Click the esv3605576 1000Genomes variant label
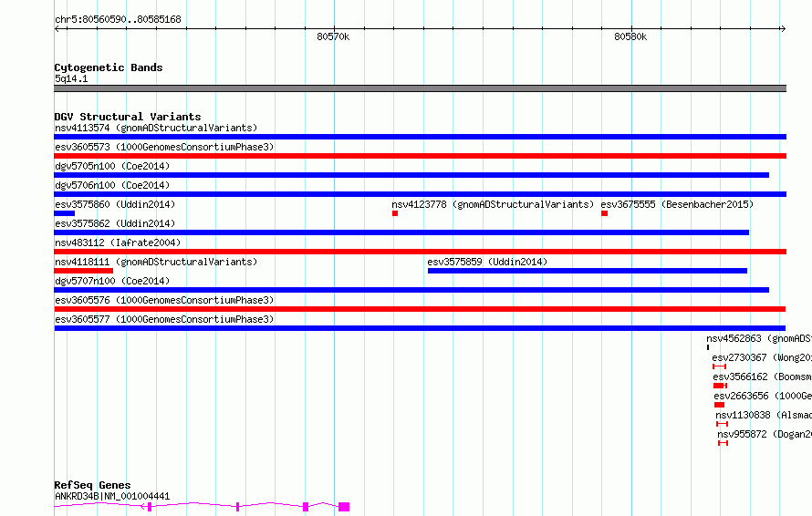Image resolution: width=812 pixels, height=516 pixels. (x=164, y=300)
